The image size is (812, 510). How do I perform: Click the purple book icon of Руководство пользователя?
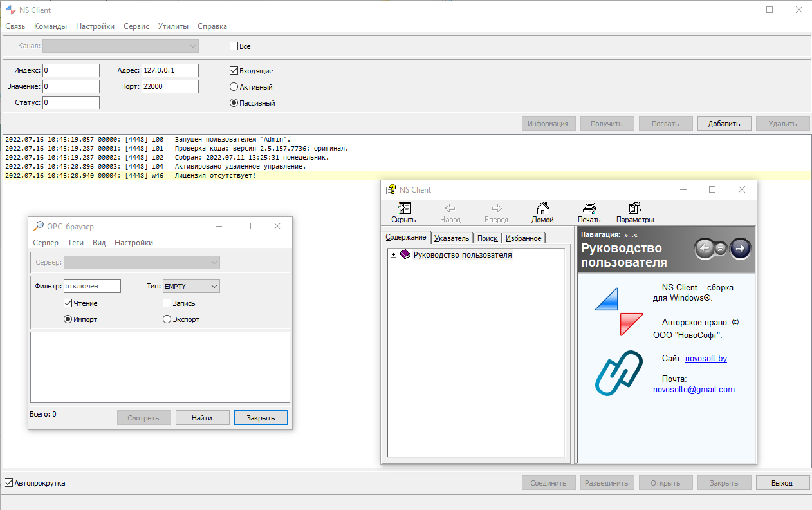click(x=405, y=255)
